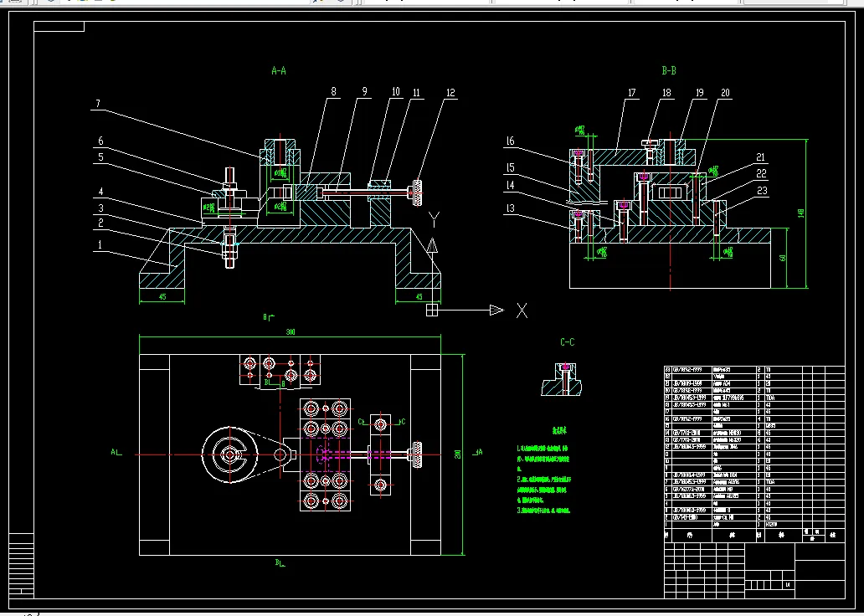Screen dimensions: 864x616
Task: Select callout number "17" in B-B view
Action: pos(631,93)
